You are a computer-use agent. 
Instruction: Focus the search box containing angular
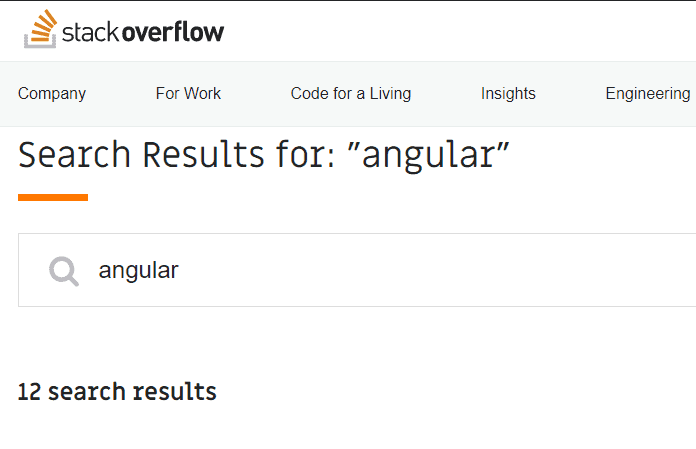click(x=357, y=270)
